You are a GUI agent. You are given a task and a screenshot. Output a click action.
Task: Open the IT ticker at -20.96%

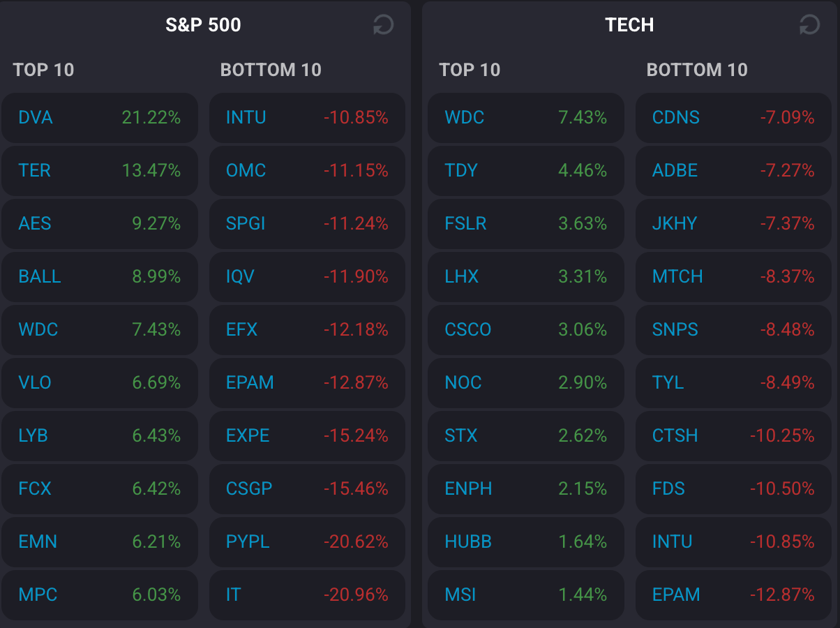[233, 595]
